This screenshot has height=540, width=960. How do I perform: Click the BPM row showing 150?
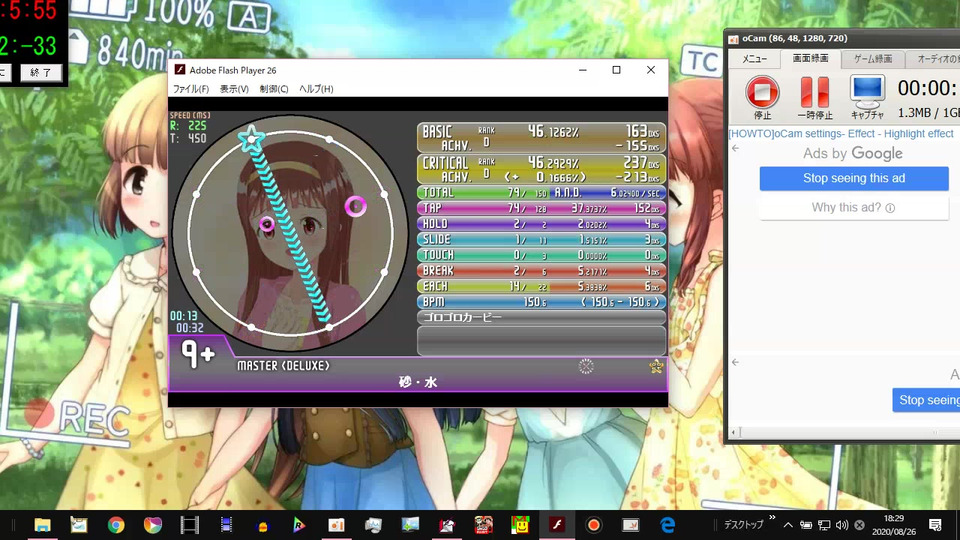(x=541, y=302)
